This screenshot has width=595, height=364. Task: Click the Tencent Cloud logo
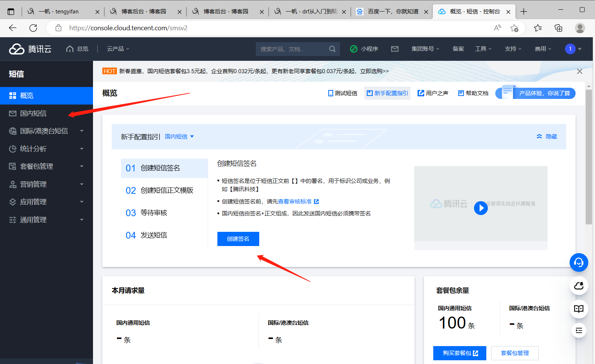[30, 49]
